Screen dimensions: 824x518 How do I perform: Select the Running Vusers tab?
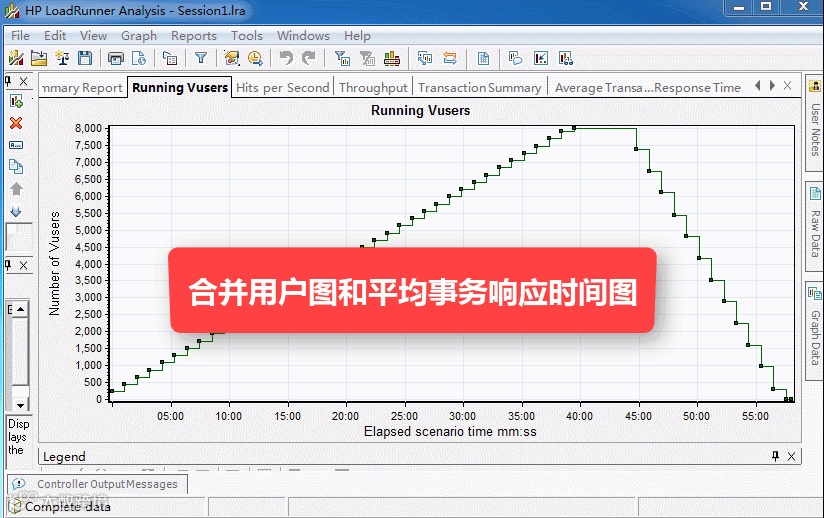pos(180,87)
